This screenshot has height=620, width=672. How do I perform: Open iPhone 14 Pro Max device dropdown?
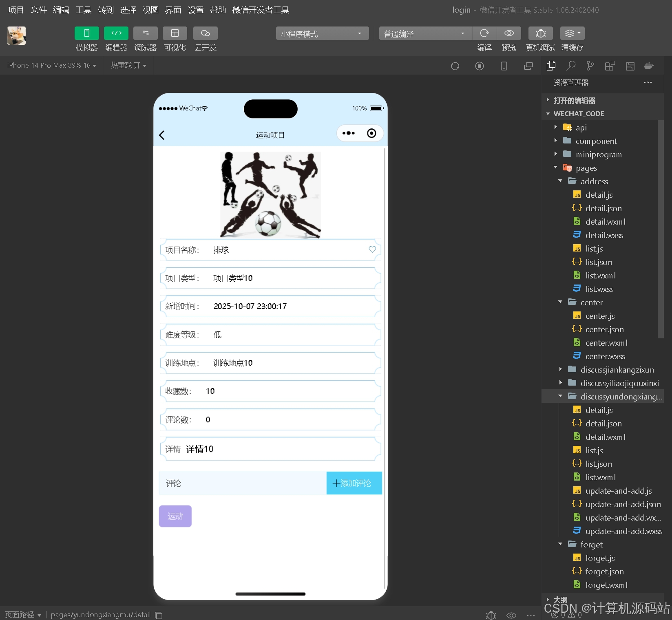(x=51, y=65)
